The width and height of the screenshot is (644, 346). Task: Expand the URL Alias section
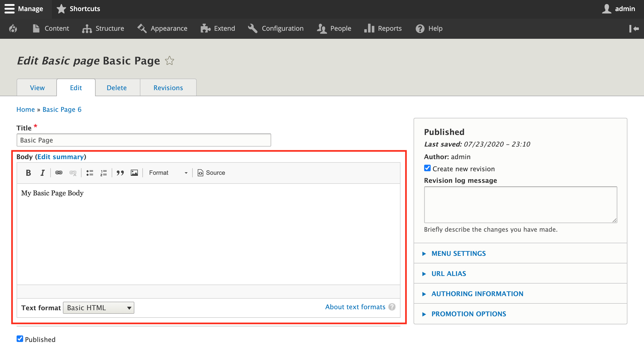449,274
